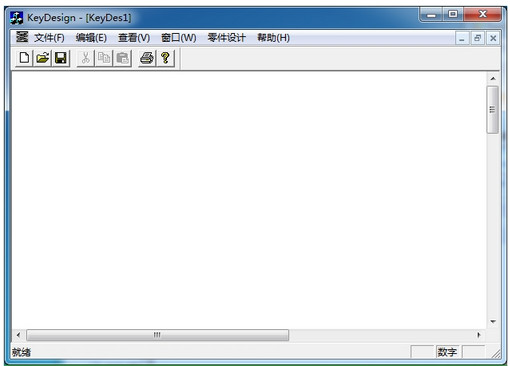Open the 查看(V) menu
Image resolution: width=510 pixels, height=366 pixels.
tap(134, 38)
